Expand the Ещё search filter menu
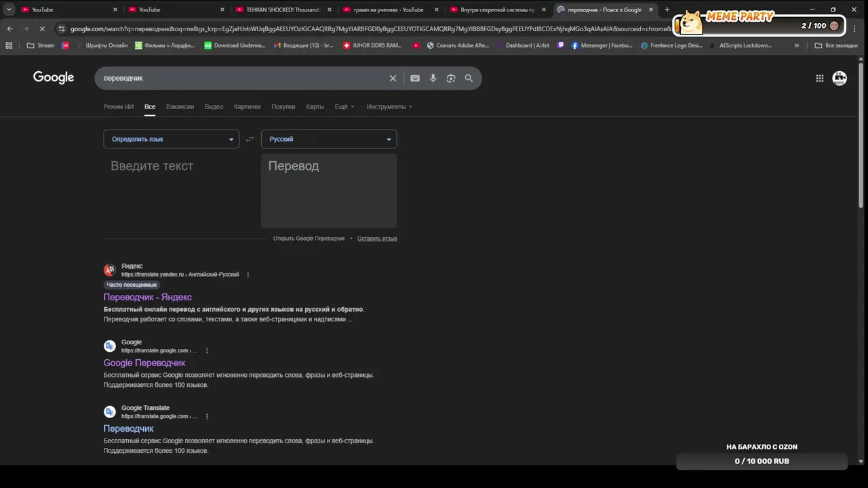The width and height of the screenshot is (868, 488). pos(344,106)
